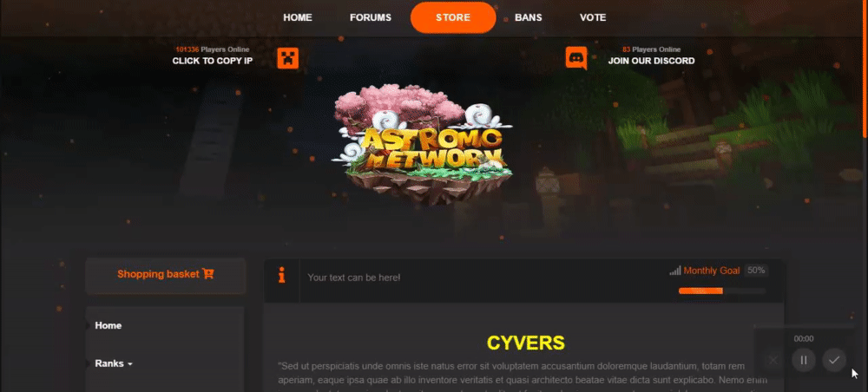Click the shopping cart icon
868x392 pixels.
[208, 274]
